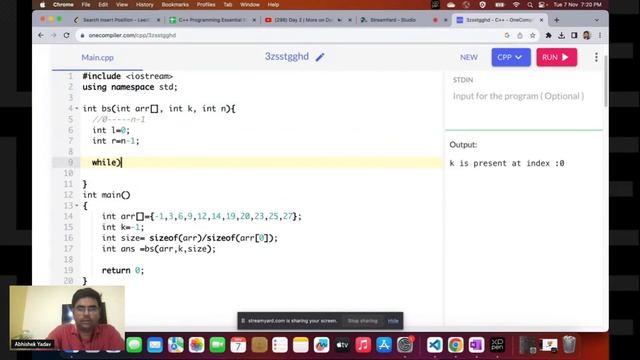Open the Chrome three-dot menu
This screenshot has height=360, width=640.
[600, 36]
